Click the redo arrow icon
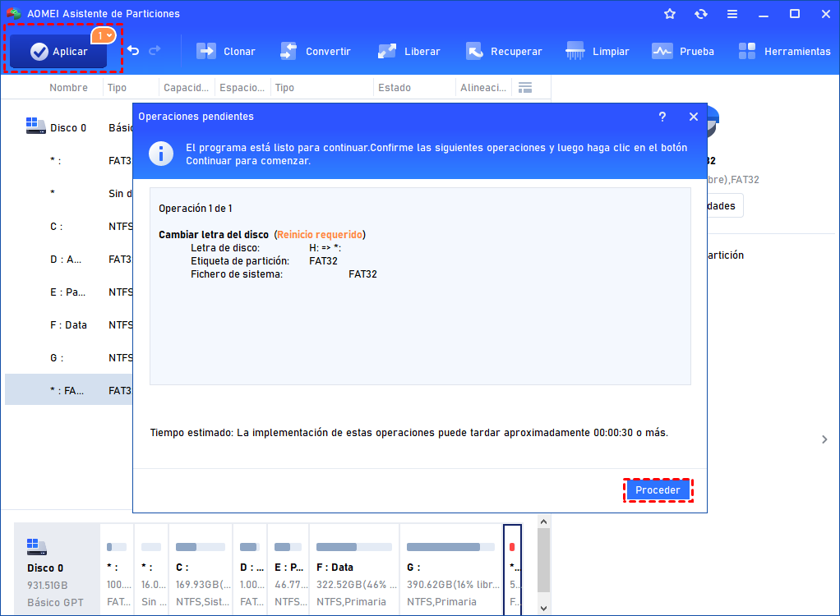The height and width of the screenshot is (616, 840). (155, 51)
